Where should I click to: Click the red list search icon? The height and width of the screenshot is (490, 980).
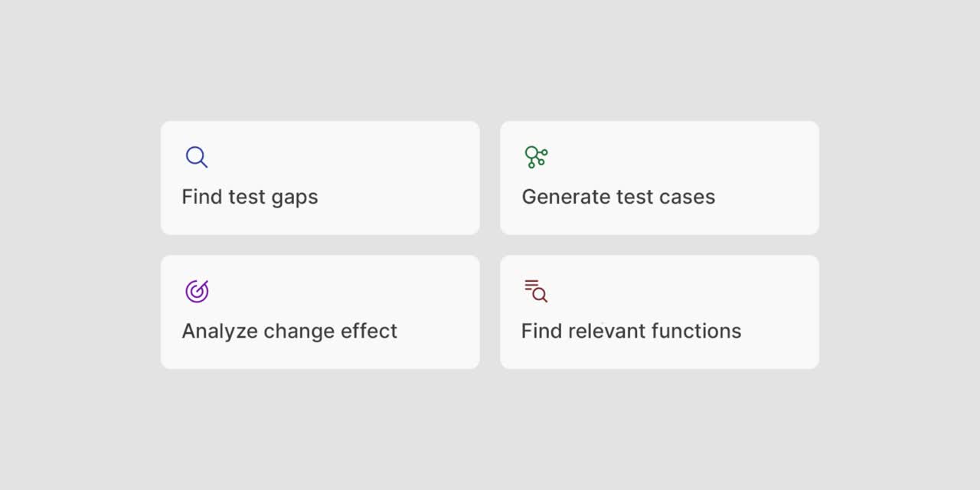(536, 291)
